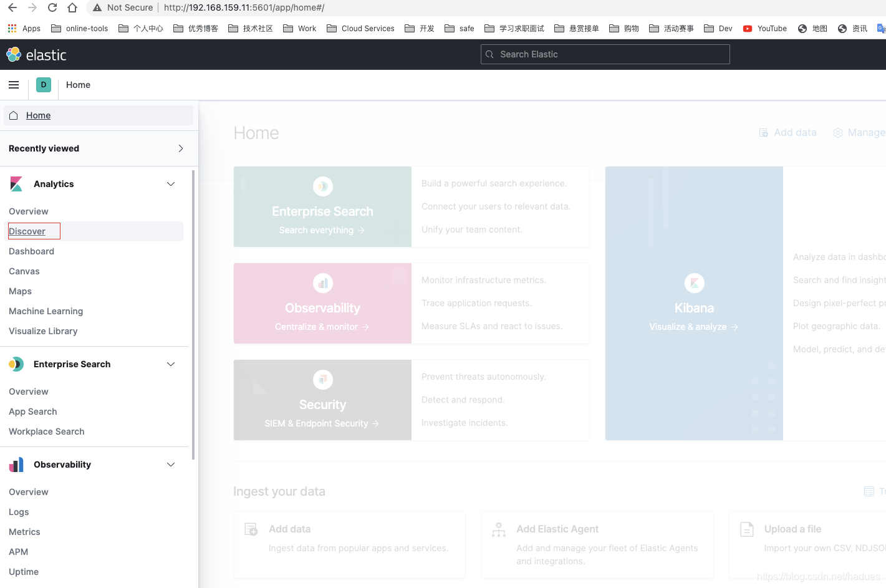Viewport: 886px width, 588px height.
Task: Open Metrics under Observability
Action: coord(24,532)
